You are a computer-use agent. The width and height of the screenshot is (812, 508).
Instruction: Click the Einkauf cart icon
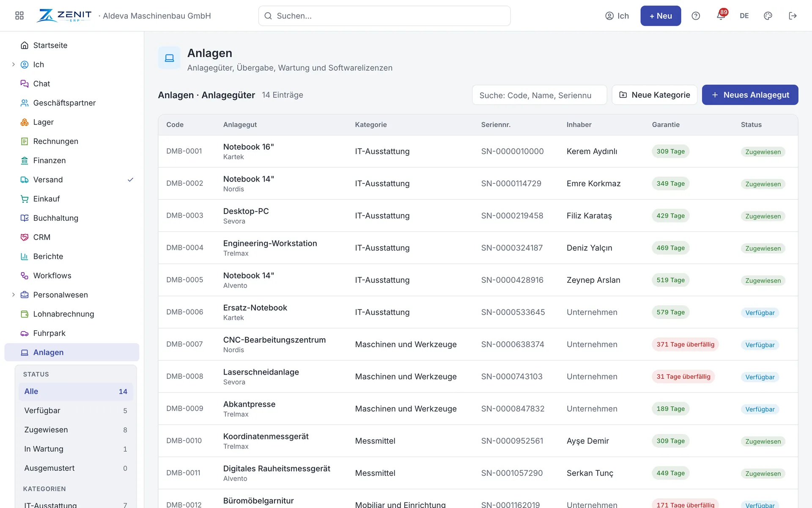[x=25, y=199]
